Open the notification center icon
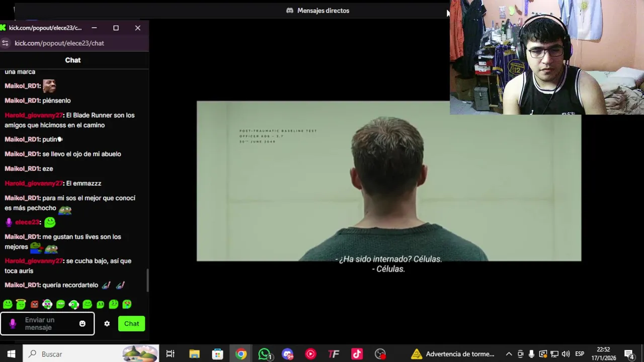This screenshot has width=644, height=362. 629,354
